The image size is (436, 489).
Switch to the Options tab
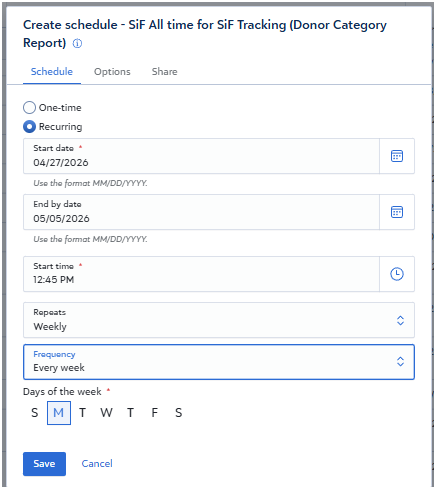(x=112, y=72)
